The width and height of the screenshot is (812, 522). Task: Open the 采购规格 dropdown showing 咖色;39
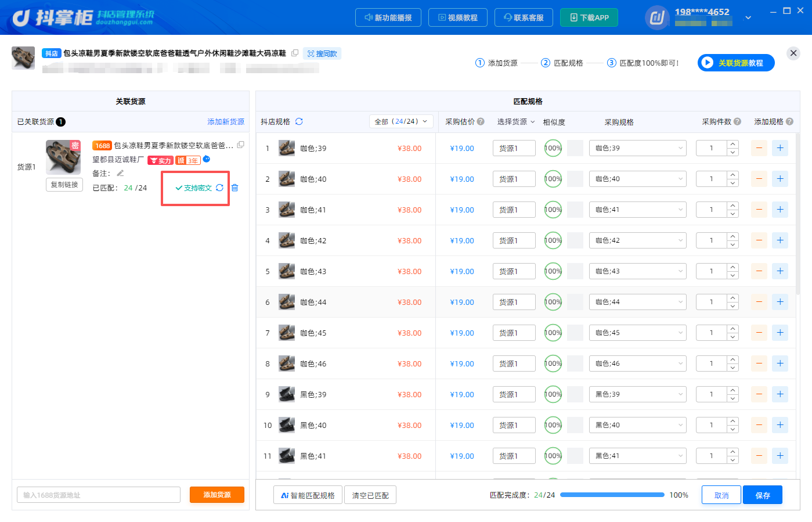coord(638,148)
